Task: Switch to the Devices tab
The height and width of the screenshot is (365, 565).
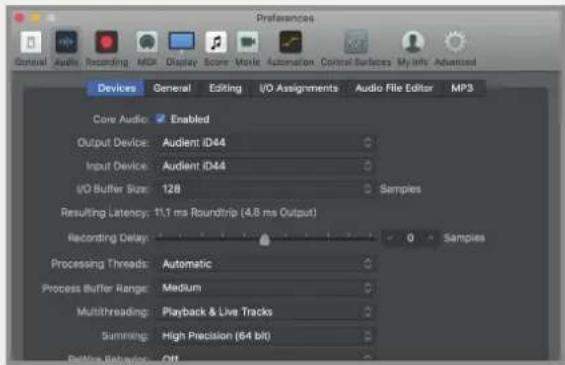Action: point(116,88)
